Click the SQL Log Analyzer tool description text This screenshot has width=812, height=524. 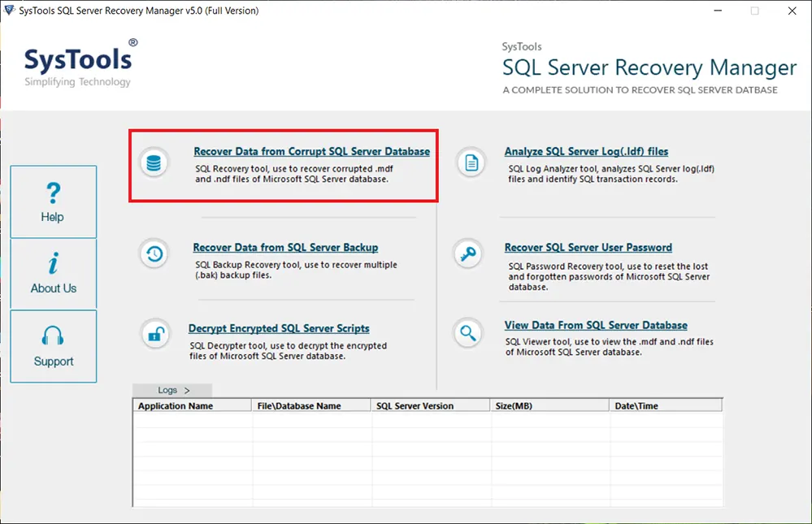tap(611, 174)
